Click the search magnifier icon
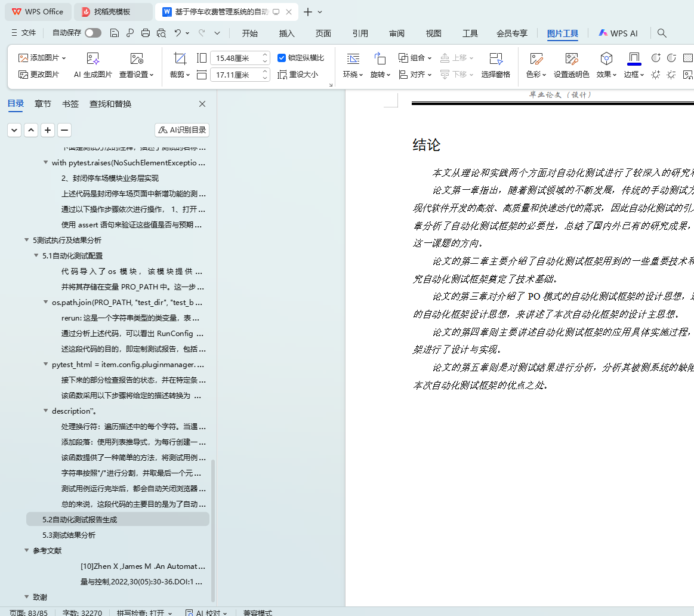This screenshot has width=694, height=616. pyautogui.click(x=662, y=33)
